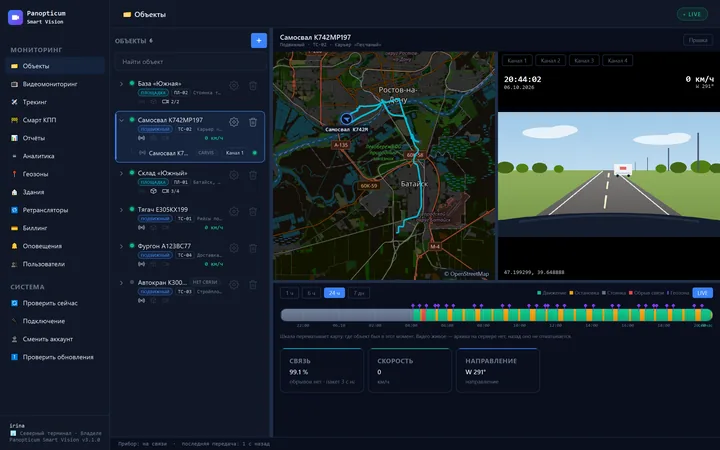Enable LIVE mode on the timeline

[x=702, y=293]
